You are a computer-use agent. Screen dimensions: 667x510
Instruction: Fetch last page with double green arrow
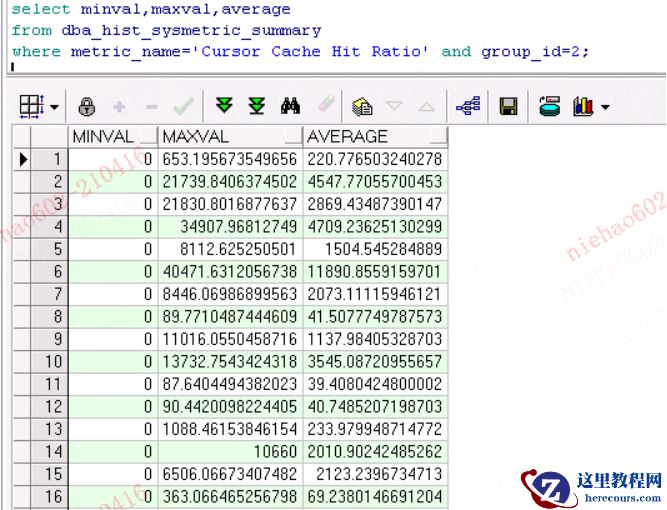tap(257, 106)
